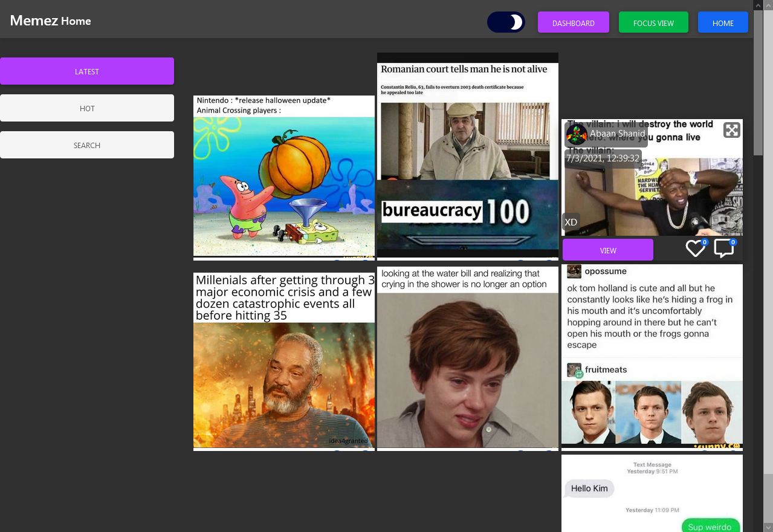Select the Hot tab in sidebar
Viewport: 773px width, 532px height.
[87, 108]
